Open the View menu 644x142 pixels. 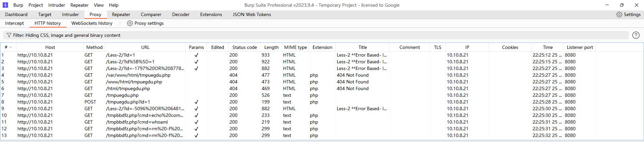[x=99, y=5]
